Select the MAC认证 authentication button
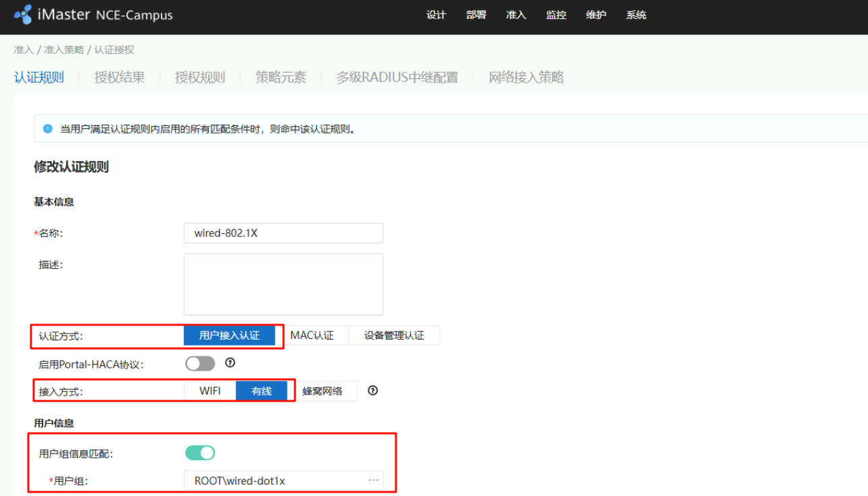Screen dimensions: 868x496 [x=312, y=335]
